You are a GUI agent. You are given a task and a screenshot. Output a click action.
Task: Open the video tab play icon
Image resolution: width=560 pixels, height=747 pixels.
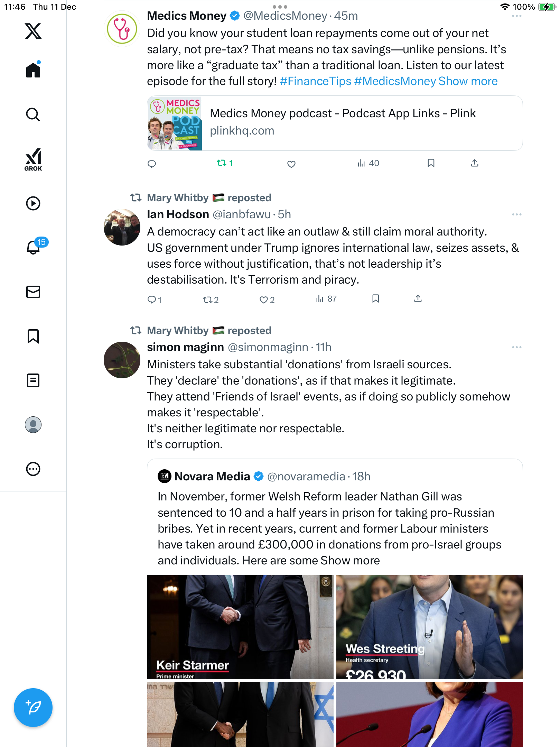point(33,203)
